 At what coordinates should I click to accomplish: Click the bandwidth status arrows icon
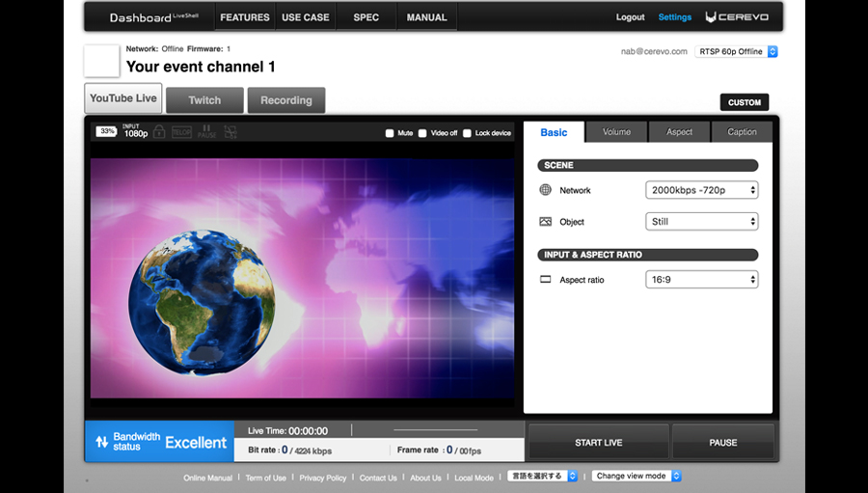point(101,443)
